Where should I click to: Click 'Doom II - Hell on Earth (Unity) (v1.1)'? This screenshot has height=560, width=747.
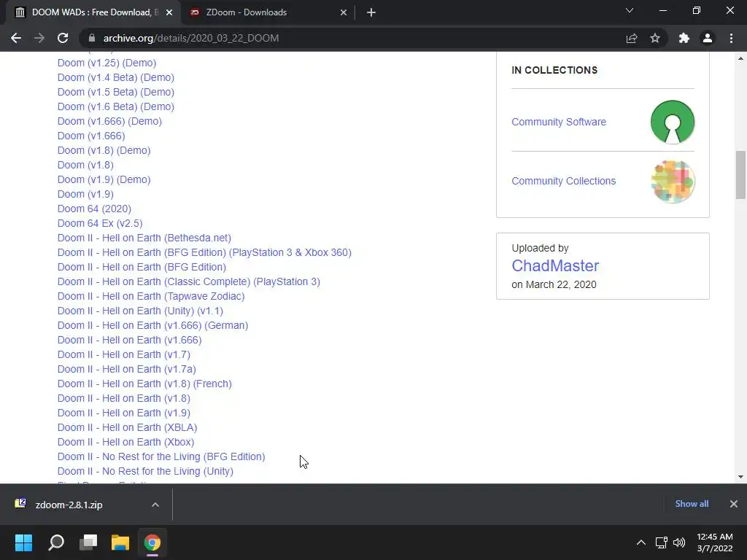tap(140, 311)
